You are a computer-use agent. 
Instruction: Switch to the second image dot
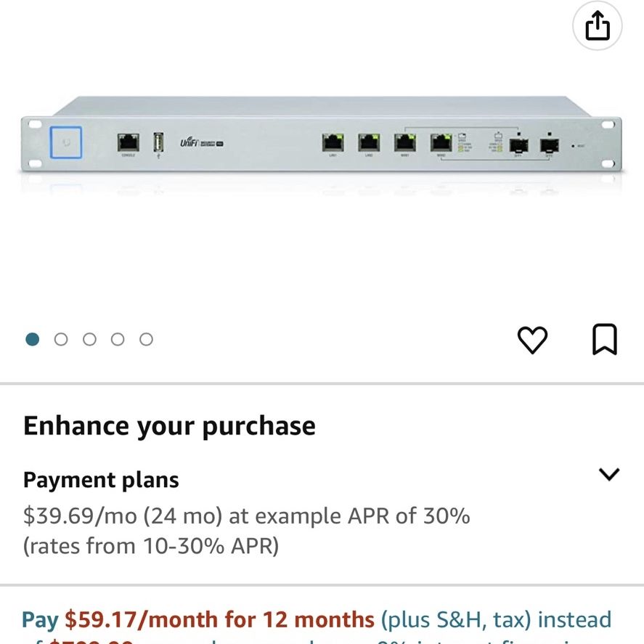tap(61, 339)
